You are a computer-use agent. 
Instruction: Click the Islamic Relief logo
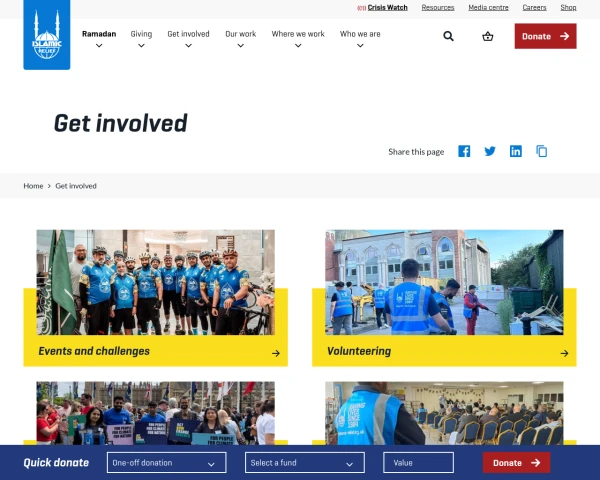(x=47, y=35)
